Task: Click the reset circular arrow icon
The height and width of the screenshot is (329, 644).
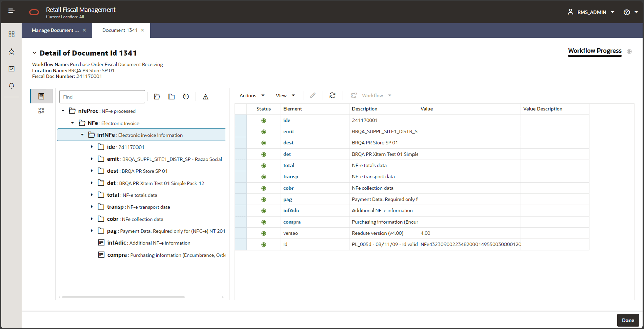Action: [x=186, y=97]
